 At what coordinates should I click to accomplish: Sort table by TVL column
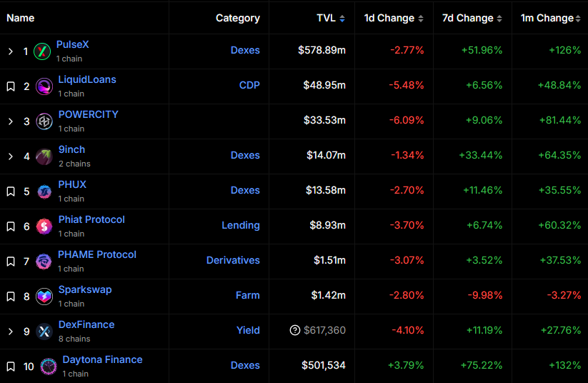[x=331, y=18]
